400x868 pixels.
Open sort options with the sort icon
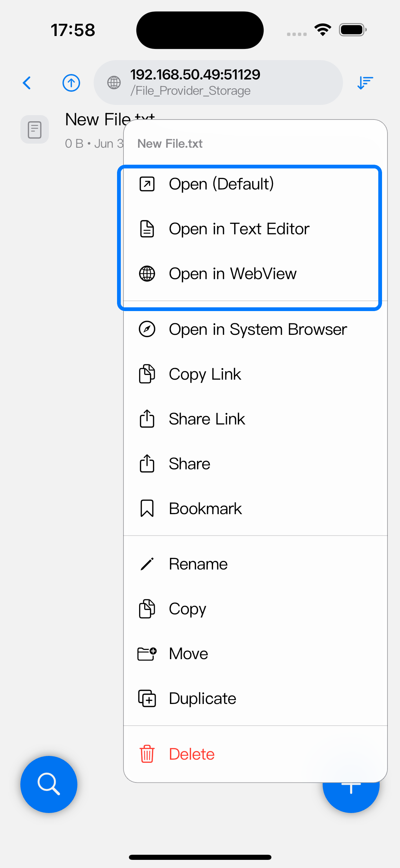(365, 83)
